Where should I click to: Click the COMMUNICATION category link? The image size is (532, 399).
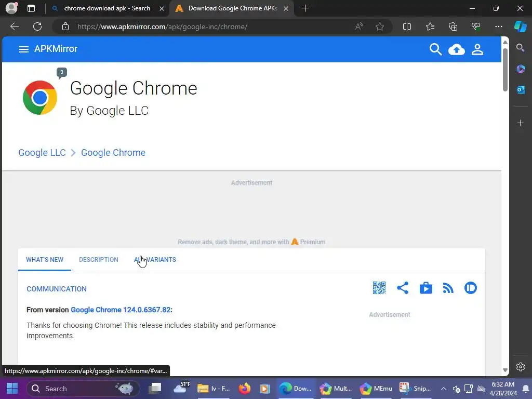click(x=56, y=289)
